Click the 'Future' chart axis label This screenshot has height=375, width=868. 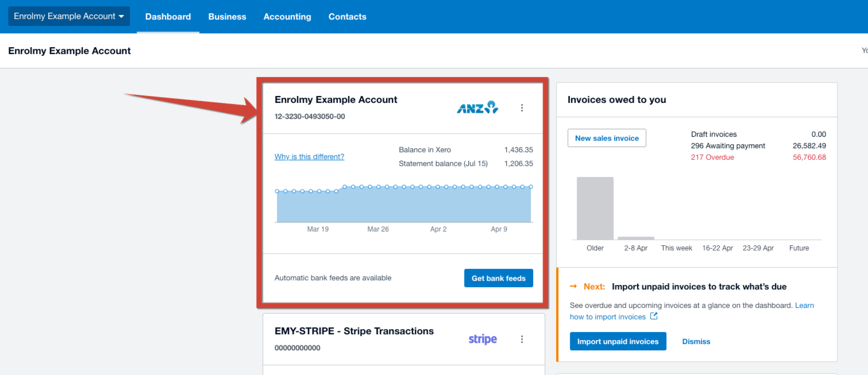click(x=799, y=248)
